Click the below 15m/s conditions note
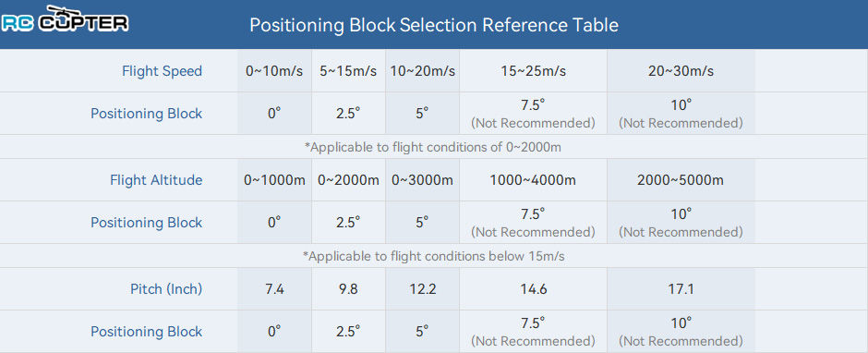Image resolution: width=868 pixels, height=353 pixels. point(433,256)
